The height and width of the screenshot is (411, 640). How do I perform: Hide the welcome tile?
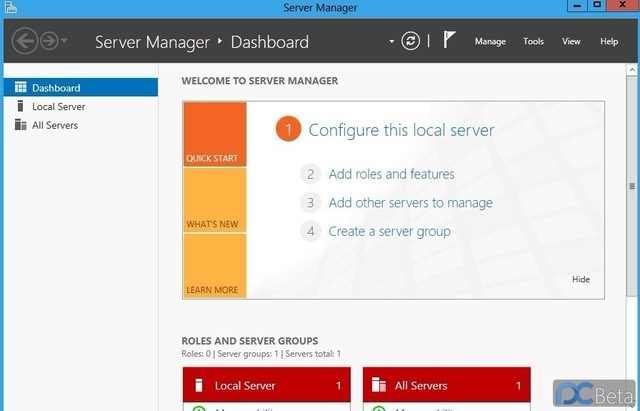coord(581,280)
